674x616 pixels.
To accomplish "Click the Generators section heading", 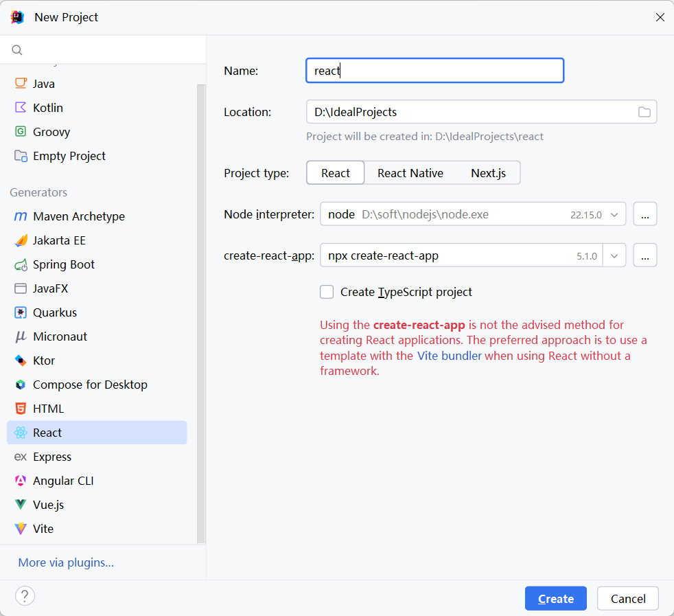I will (x=38, y=192).
